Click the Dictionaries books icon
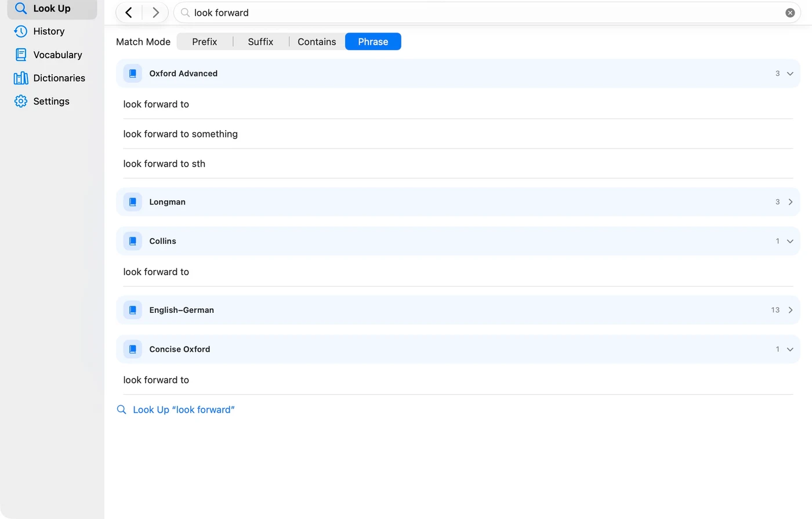This screenshot has width=812, height=519. pos(21,78)
